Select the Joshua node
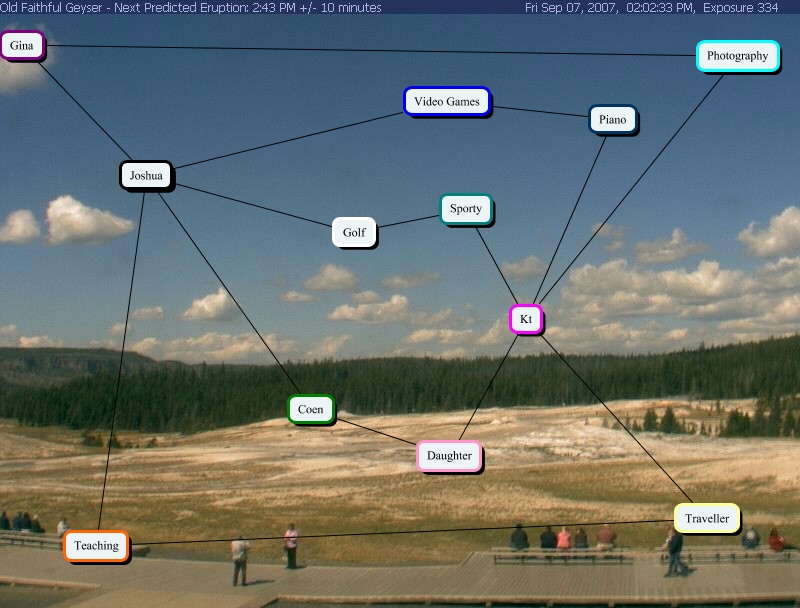 [146, 176]
